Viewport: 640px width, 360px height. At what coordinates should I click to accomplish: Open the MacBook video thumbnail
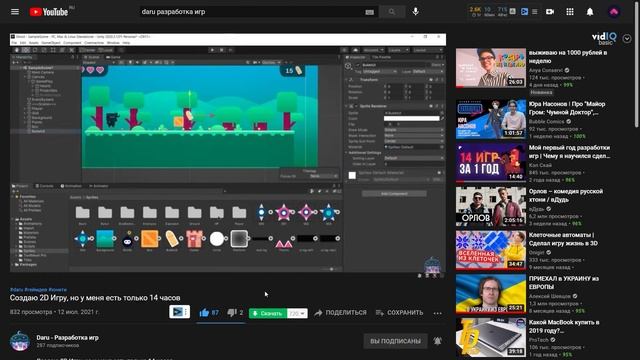click(491, 337)
